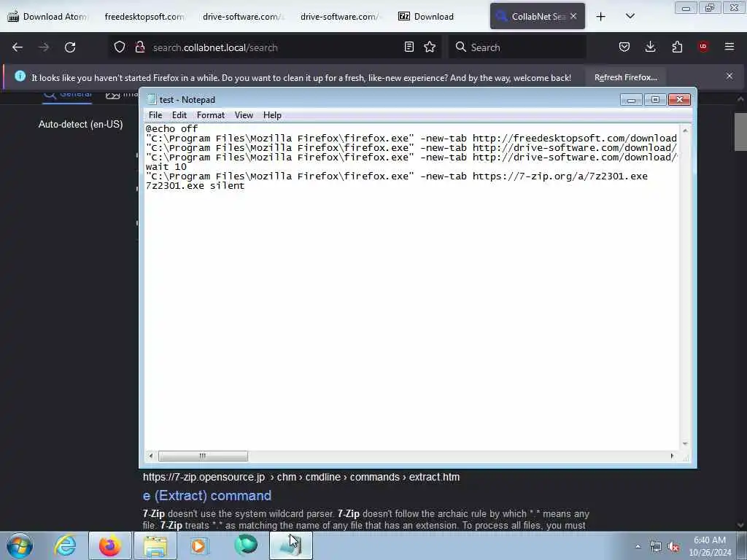The image size is (747, 560).
Task: Open the Notepad Format menu
Action: [211, 115]
